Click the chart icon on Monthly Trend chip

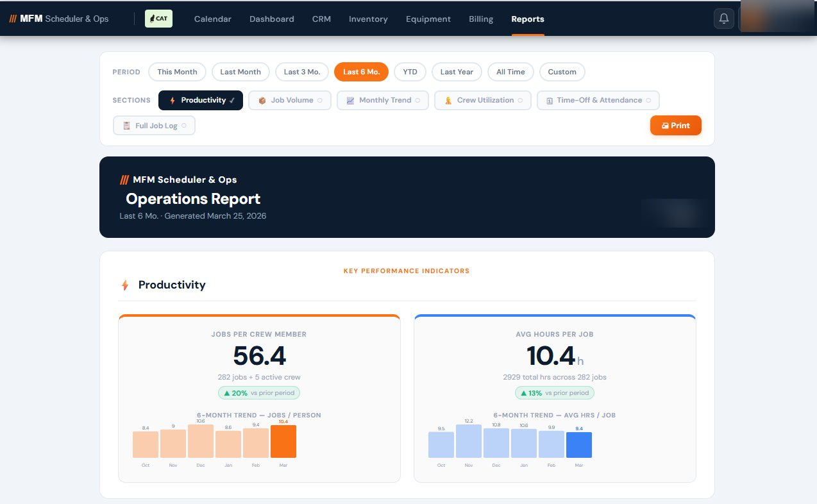pyautogui.click(x=350, y=100)
